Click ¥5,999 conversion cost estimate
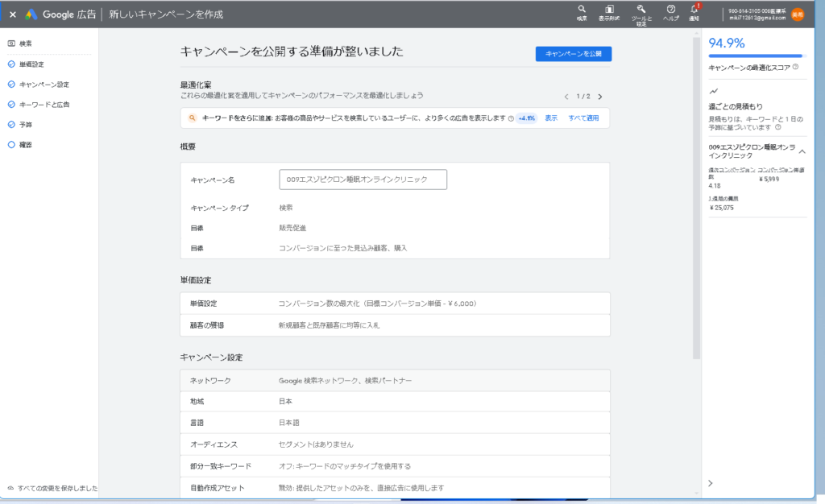Image resolution: width=825 pixels, height=504 pixels. pyautogui.click(x=769, y=180)
